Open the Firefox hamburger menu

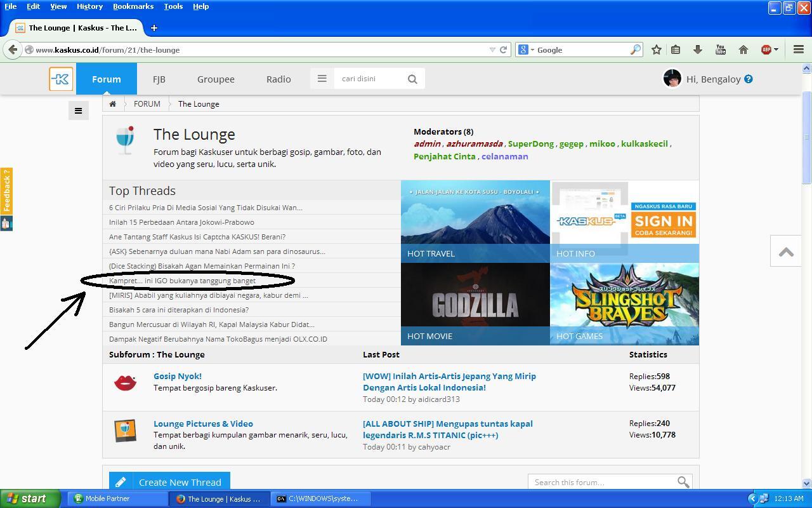pyautogui.click(x=799, y=50)
